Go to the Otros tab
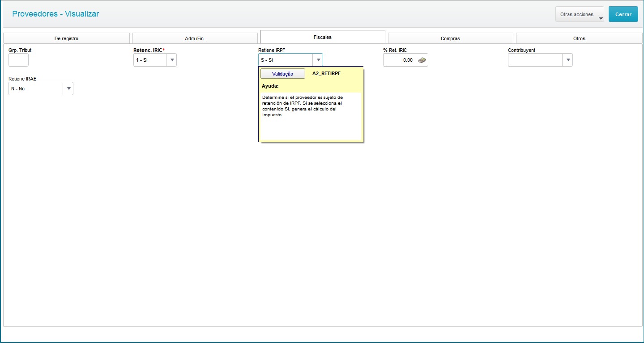644x343 pixels. (x=579, y=38)
